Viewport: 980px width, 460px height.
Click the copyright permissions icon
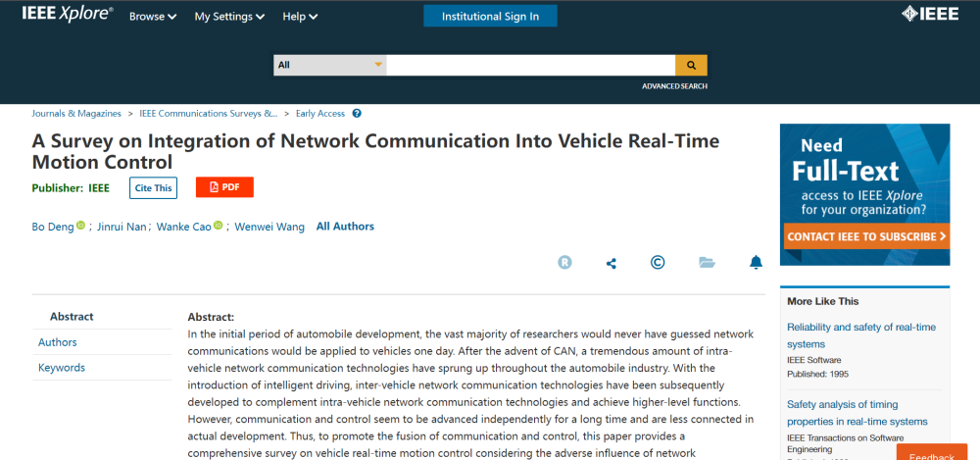[x=659, y=262]
